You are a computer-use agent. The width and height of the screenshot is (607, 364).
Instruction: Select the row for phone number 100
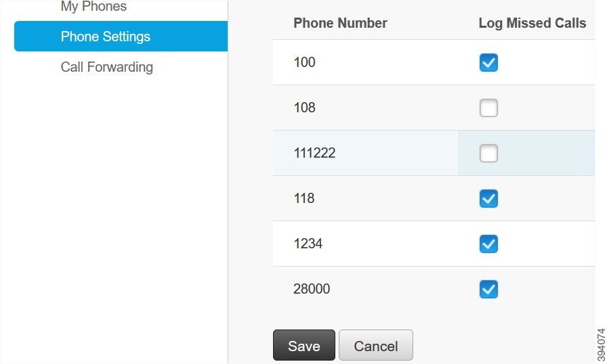434,62
